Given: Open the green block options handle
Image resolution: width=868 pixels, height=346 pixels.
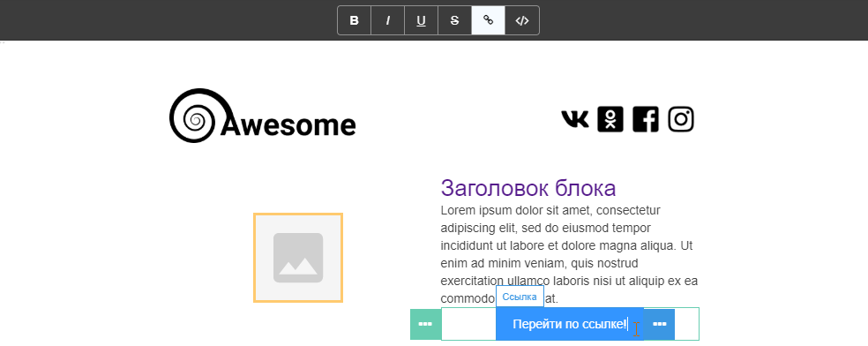Looking at the screenshot, I should (425, 324).
